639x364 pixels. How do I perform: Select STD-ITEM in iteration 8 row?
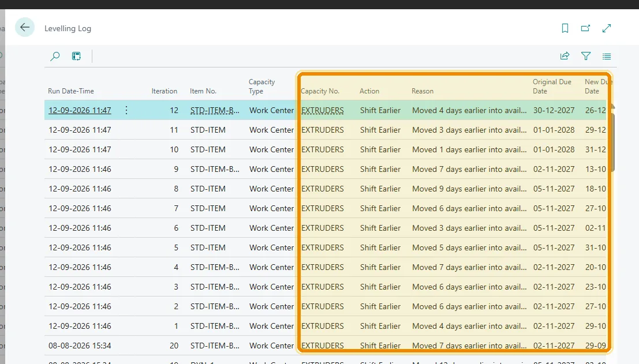(208, 189)
